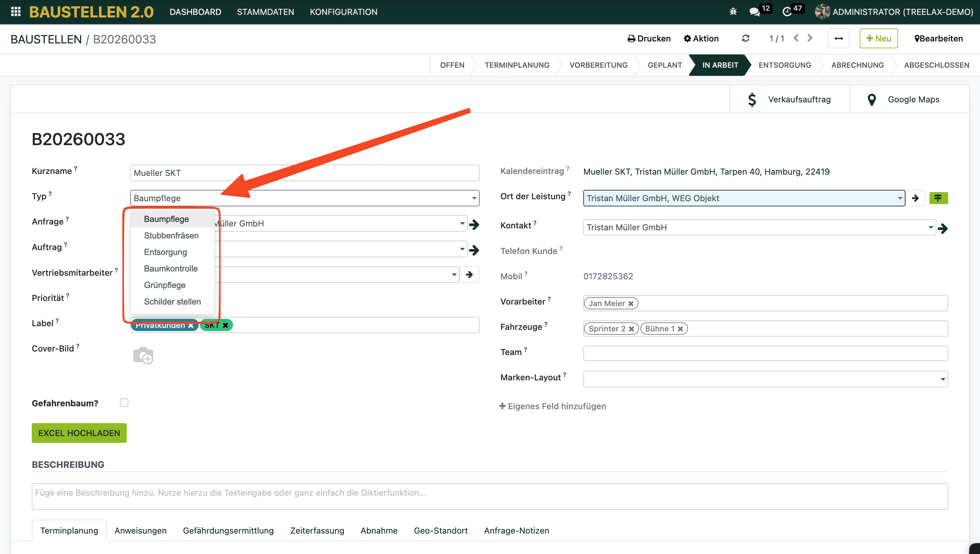This screenshot has height=554, width=980.
Task: Switch to the Zeiterfassung tab
Action: (x=317, y=530)
